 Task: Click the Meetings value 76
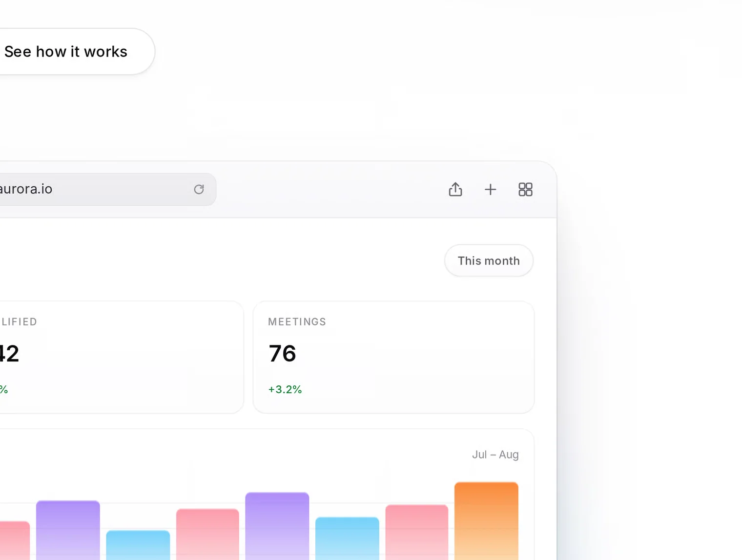[282, 354]
